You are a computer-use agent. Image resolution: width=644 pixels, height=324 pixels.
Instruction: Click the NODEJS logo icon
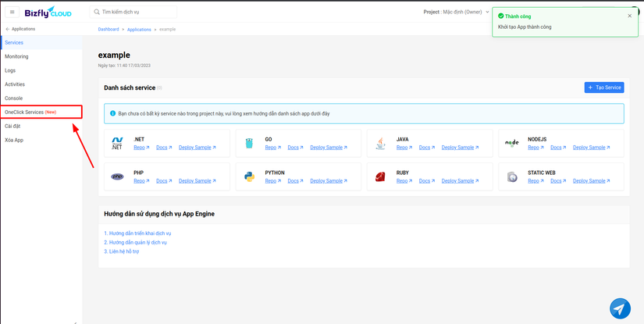512,143
